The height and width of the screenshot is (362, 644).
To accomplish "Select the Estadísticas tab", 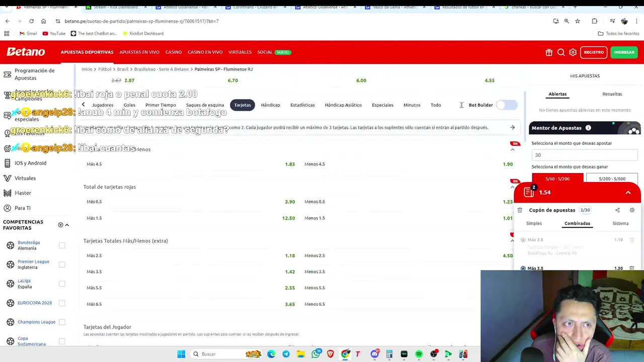I will coord(302,105).
